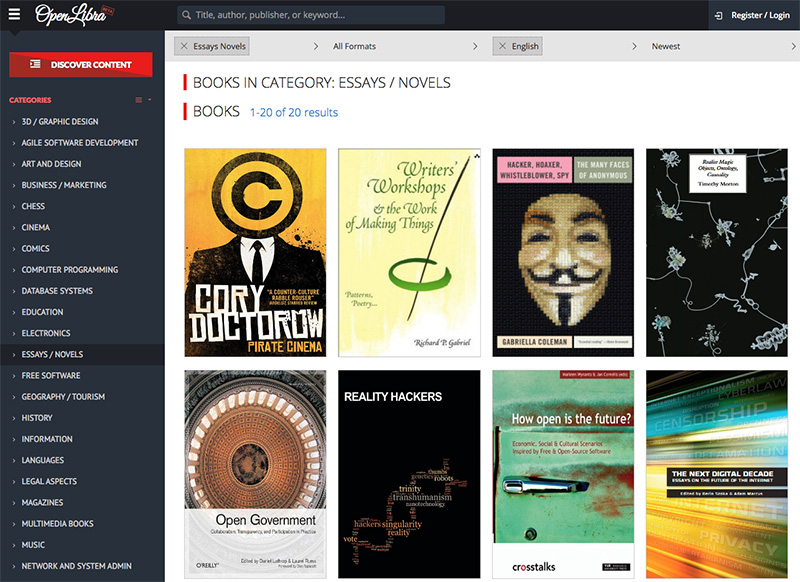
Task: Click the login arrow icon beside Register
Action: pos(718,15)
